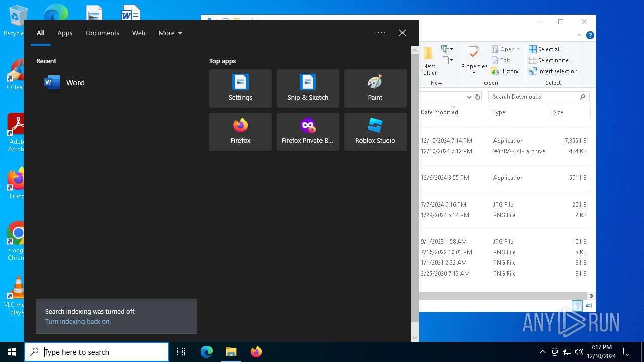Select JPG File dated 9/1/2023

pos(505,242)
